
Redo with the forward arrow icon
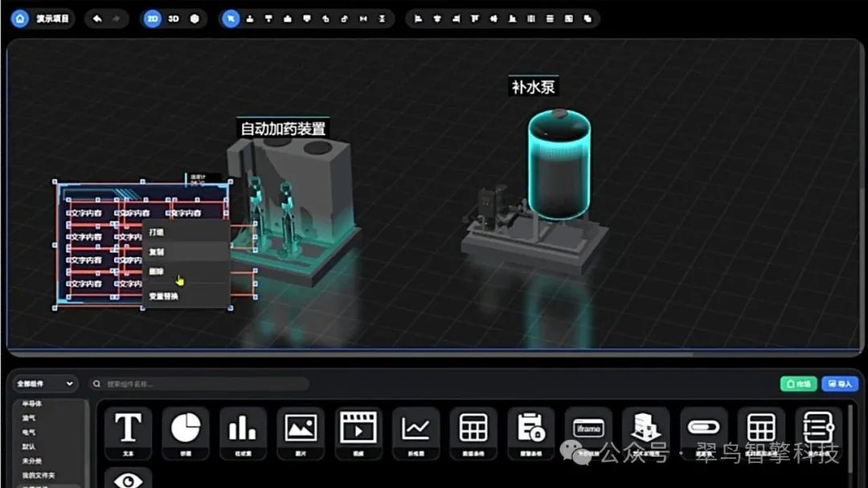117,18
